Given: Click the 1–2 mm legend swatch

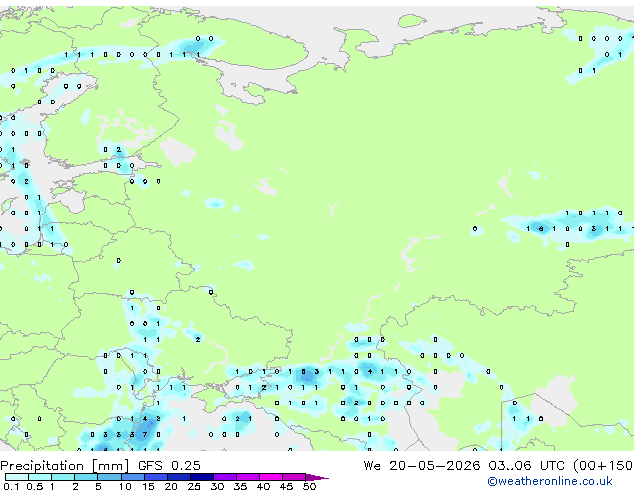Looking at the screenshot, I should pos(63,477).
